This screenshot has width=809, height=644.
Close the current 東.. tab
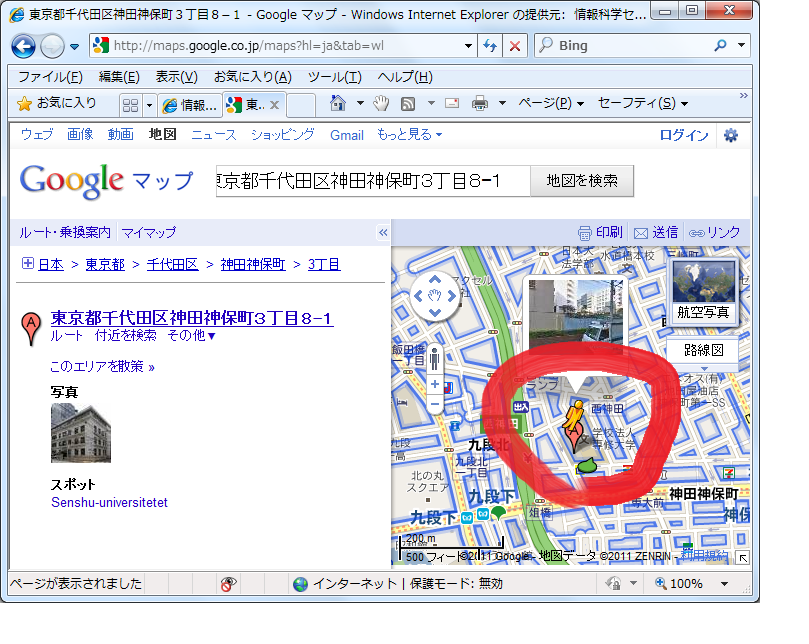(274, 105)
